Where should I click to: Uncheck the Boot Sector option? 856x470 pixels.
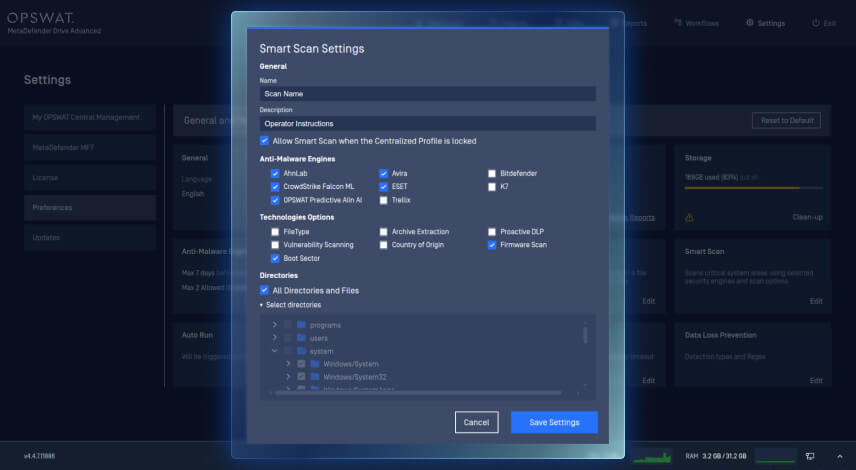(275, 259)
